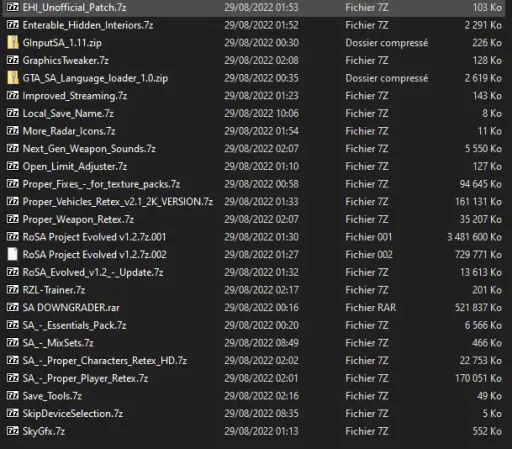Click the size value 521 837 Ko

(x=478, y=307)
